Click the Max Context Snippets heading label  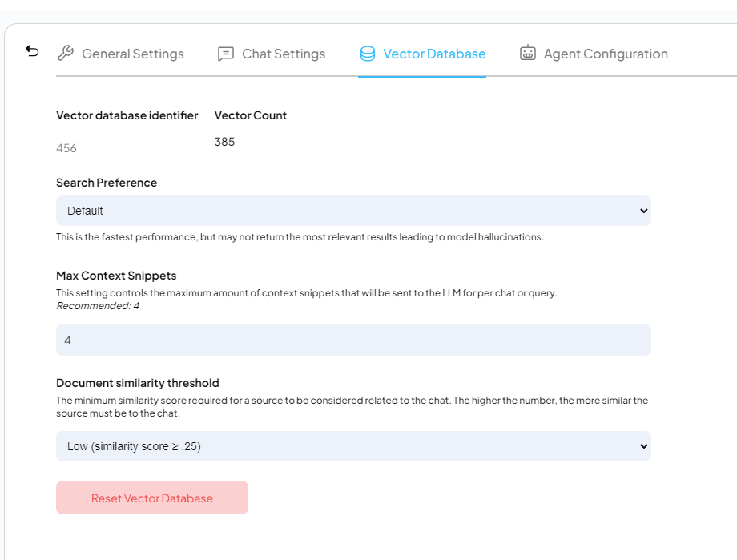click(116, 276)
